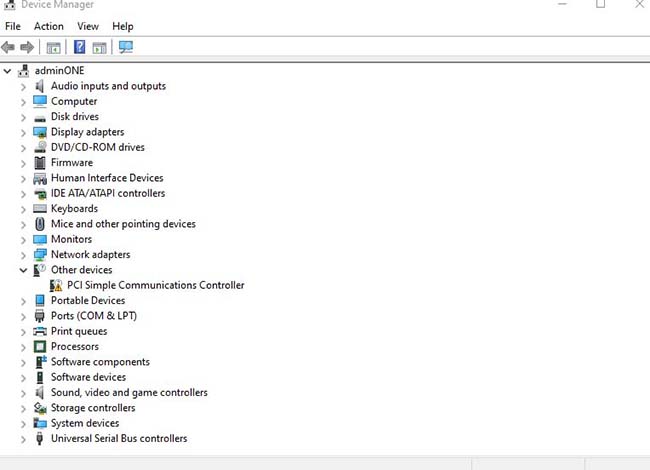Expand the Keyboards category
This screenshot has width=650, height=470.
(x=23, y=209)
